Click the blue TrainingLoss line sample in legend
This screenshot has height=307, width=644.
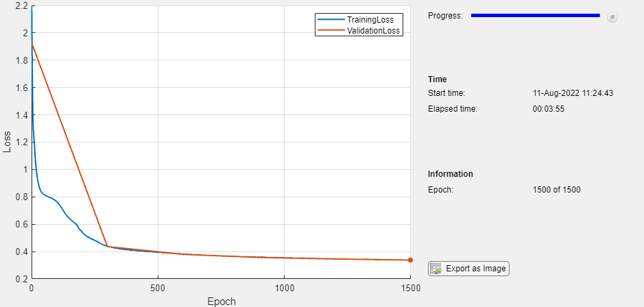[331, 19]
